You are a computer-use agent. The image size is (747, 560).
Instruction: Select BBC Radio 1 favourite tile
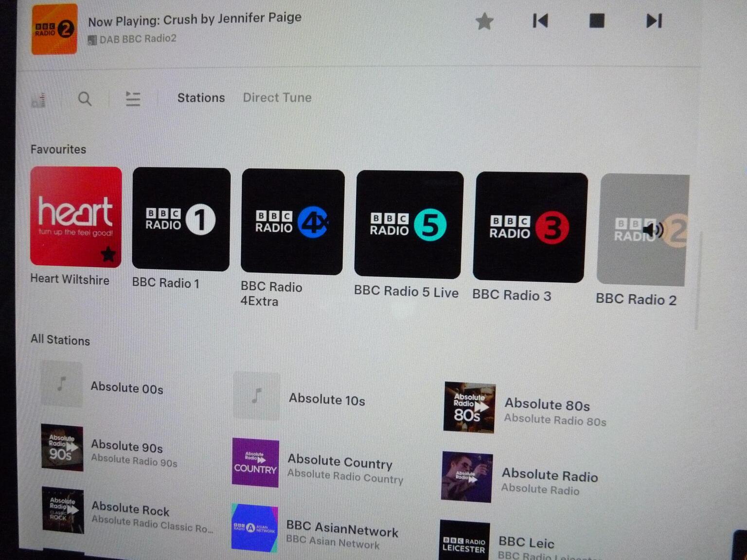181,219
